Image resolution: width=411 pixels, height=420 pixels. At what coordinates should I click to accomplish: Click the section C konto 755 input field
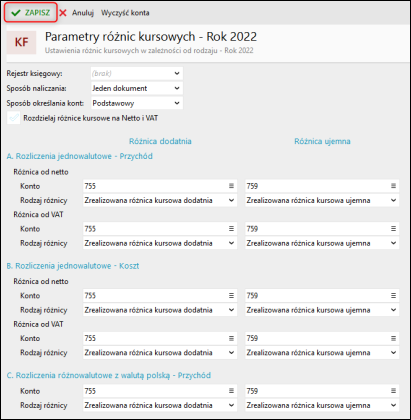(160, 391)
